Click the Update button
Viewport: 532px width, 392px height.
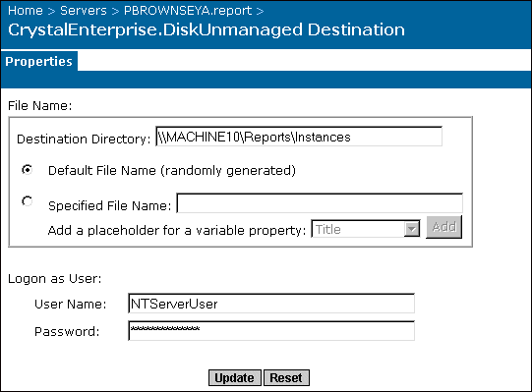click(x=235, y=378)
